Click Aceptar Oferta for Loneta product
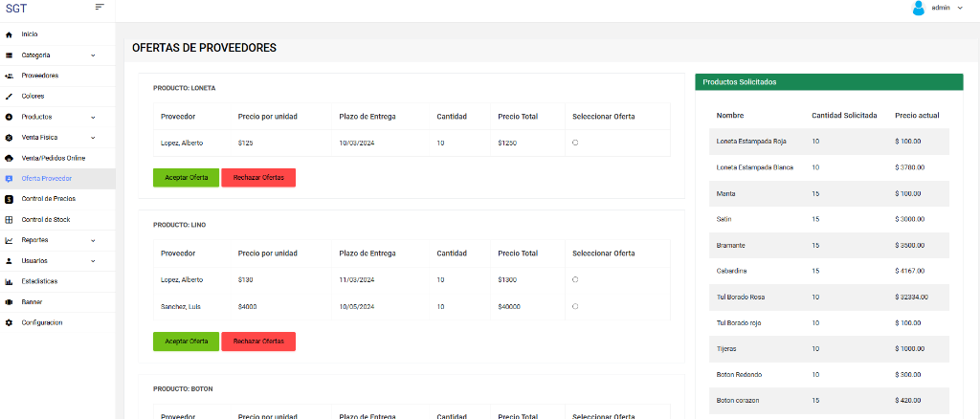 (186, 177)
